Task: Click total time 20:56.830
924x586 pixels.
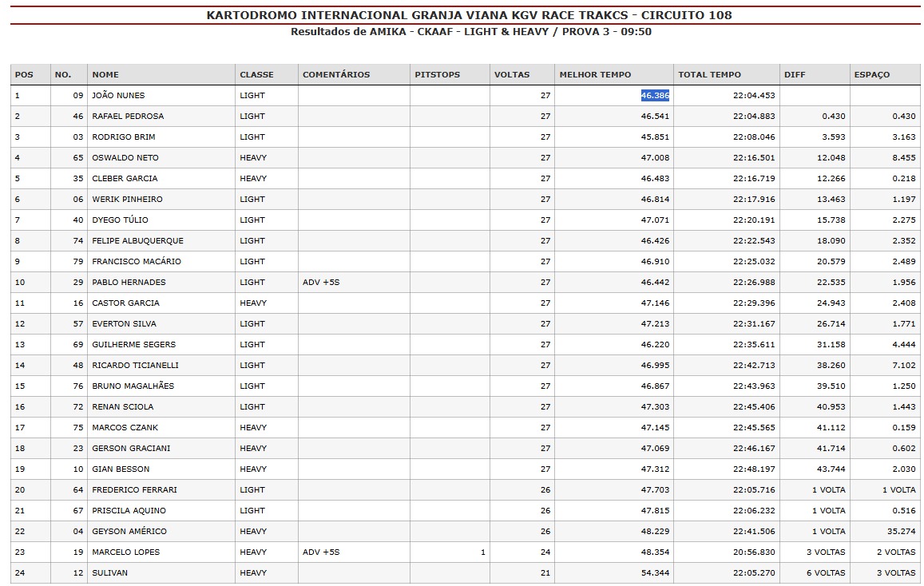Action: (754, 552)
